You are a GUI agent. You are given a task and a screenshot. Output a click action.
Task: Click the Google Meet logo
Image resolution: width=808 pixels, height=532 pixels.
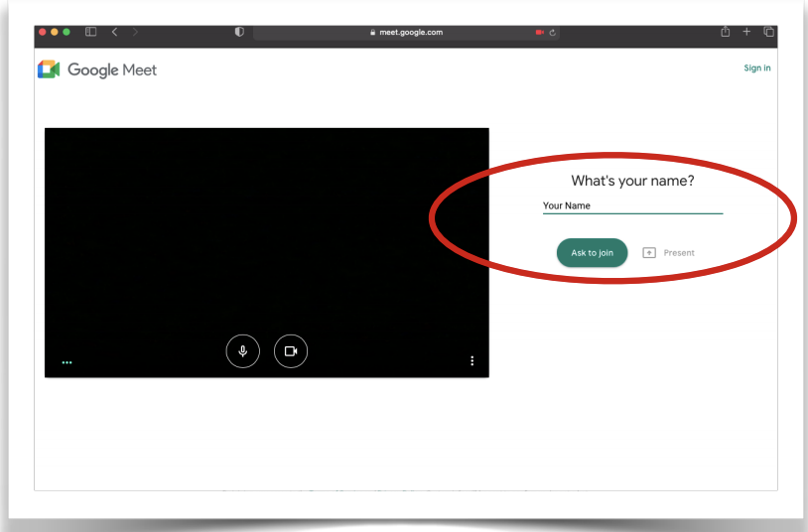coord(97,69)
